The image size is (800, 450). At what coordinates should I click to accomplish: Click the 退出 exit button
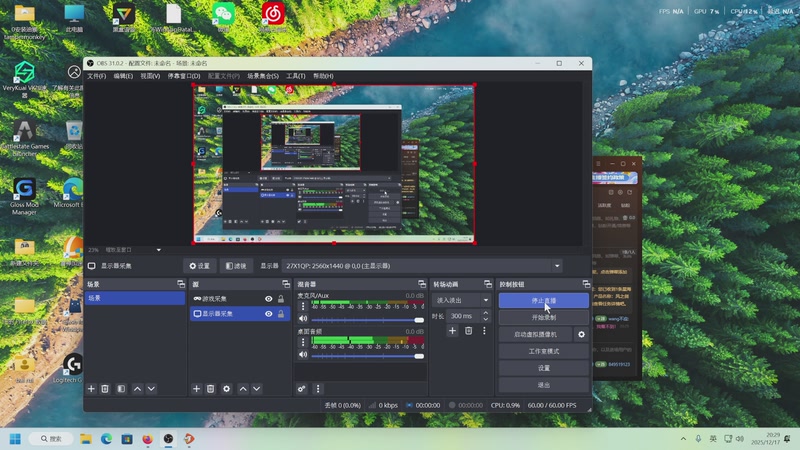[543, 385]
